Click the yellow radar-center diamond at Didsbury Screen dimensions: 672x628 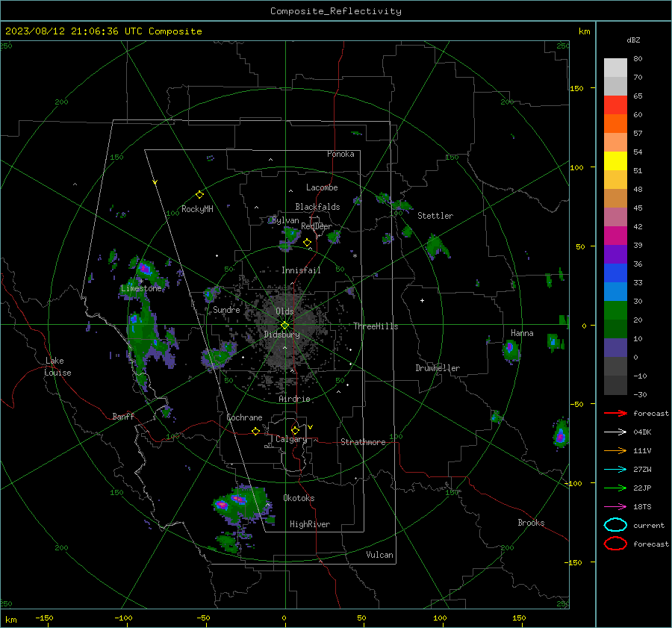pyautogui.click(x=284, y=326)
